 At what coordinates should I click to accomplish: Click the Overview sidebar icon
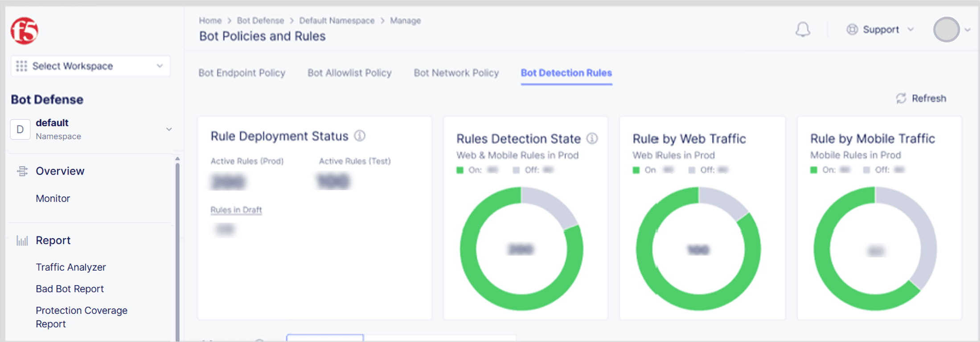coord(22,171)
